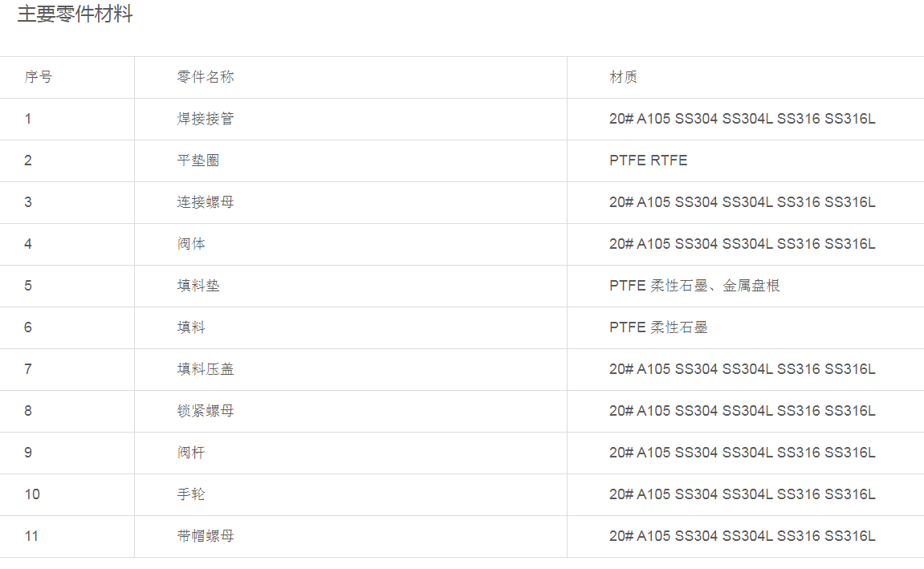Select the 带帽螺母 part name cell
This screenshot has width=924, height=569.
pyautogui.click(x=206, y=536)
